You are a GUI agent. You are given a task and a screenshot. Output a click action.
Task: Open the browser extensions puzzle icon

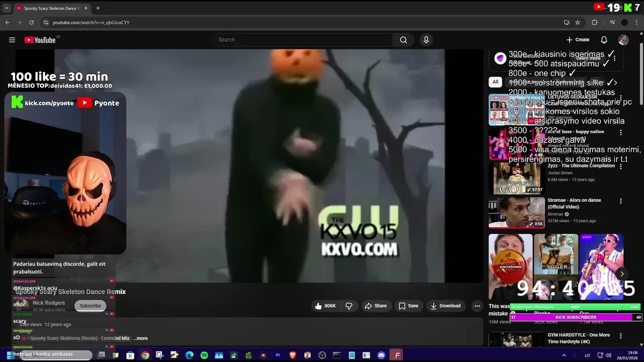[x=594, y=22]
